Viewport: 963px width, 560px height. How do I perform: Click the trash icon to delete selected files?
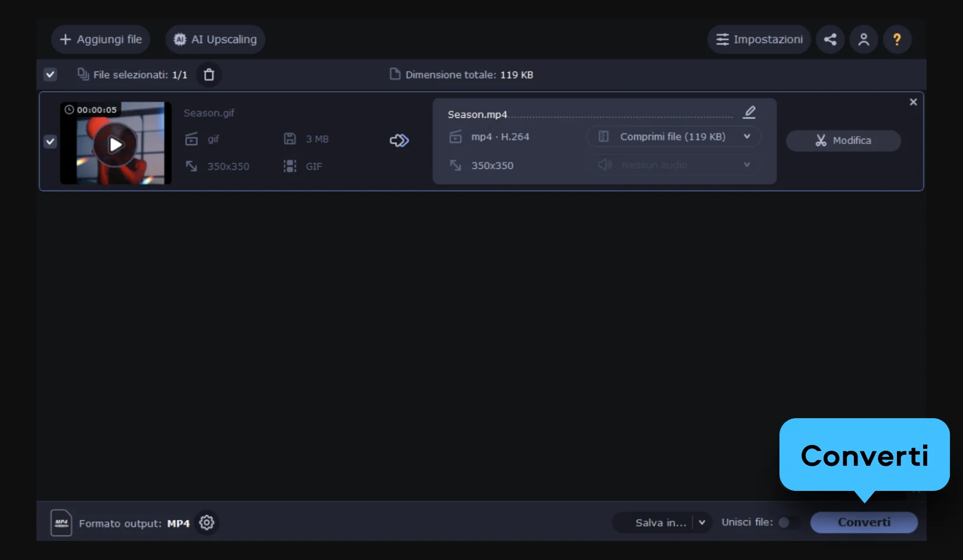click(209, 74)
